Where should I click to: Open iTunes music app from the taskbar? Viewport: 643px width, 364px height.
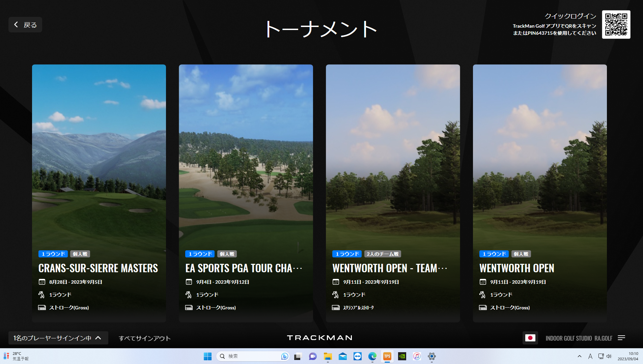click(417, 356)
